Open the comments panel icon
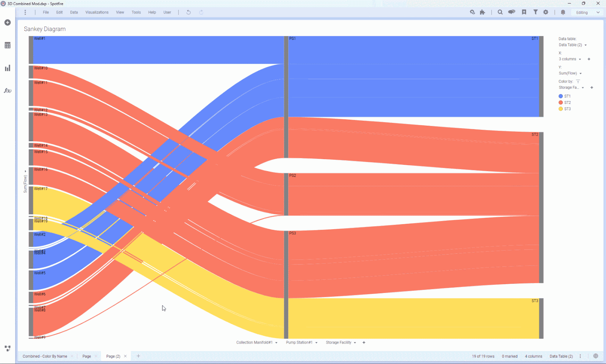The height and width of the screenshot is (364, 606). (512, 12)
